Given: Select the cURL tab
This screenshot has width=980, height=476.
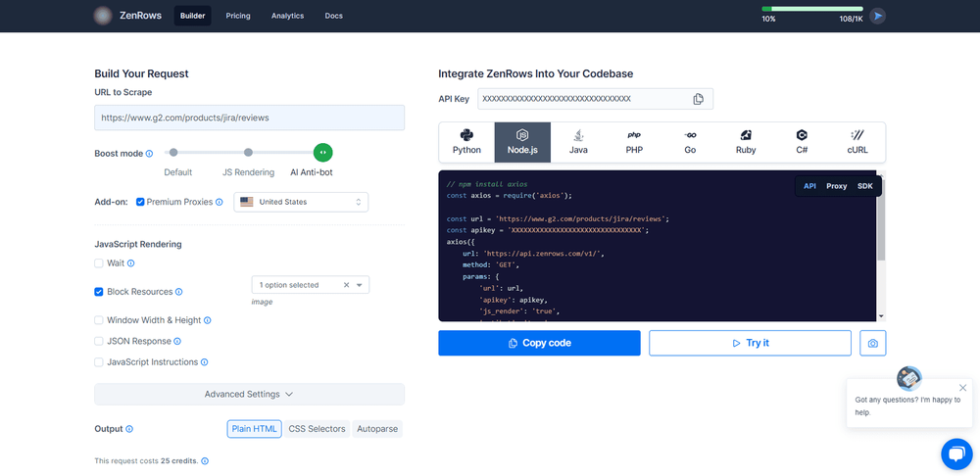Looking at the screenshot, I should pyautogui.click(x=857, y=142).
